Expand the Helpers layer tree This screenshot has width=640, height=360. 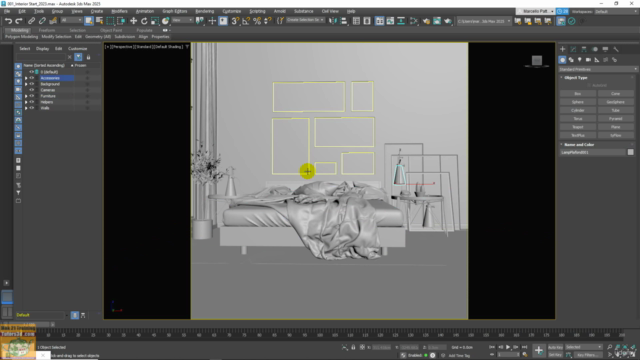tap(26, 102)
